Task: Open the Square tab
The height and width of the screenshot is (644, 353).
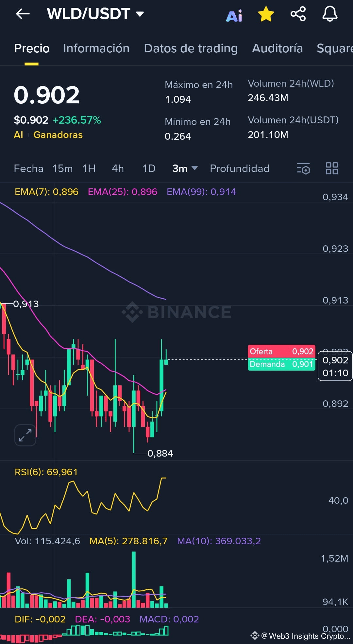Action: click(x=335, y=48)
